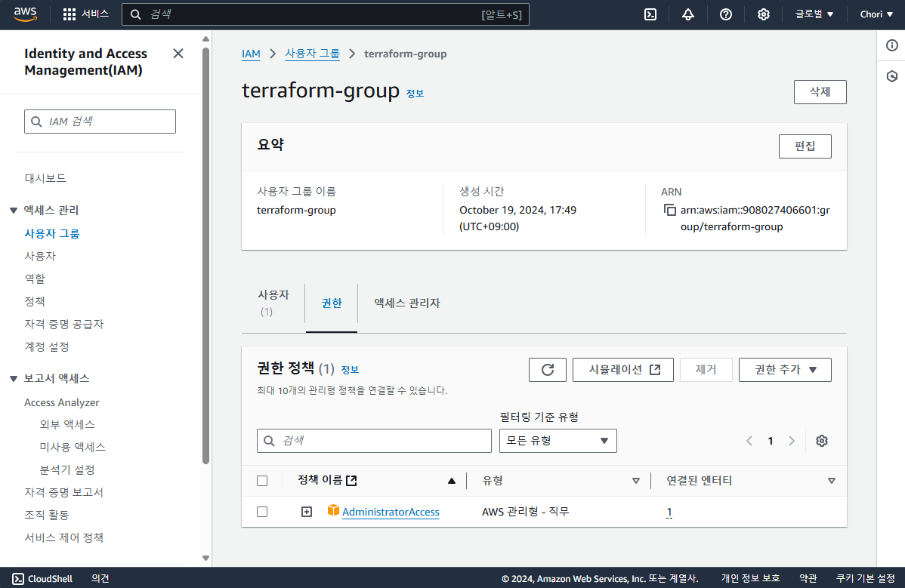905x588 pixels.
Task: Open policy table preferences gear
Action: [x=822, y=441]
